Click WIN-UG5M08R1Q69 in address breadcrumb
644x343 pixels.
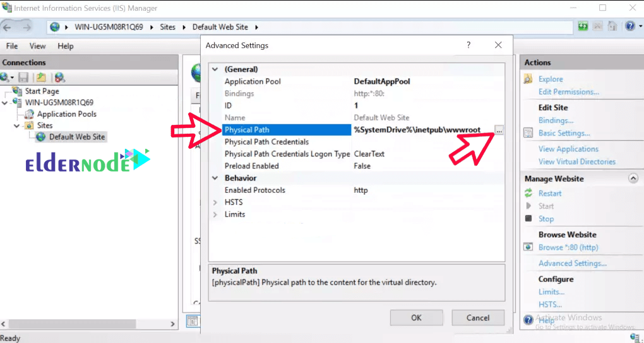[109, 27]
